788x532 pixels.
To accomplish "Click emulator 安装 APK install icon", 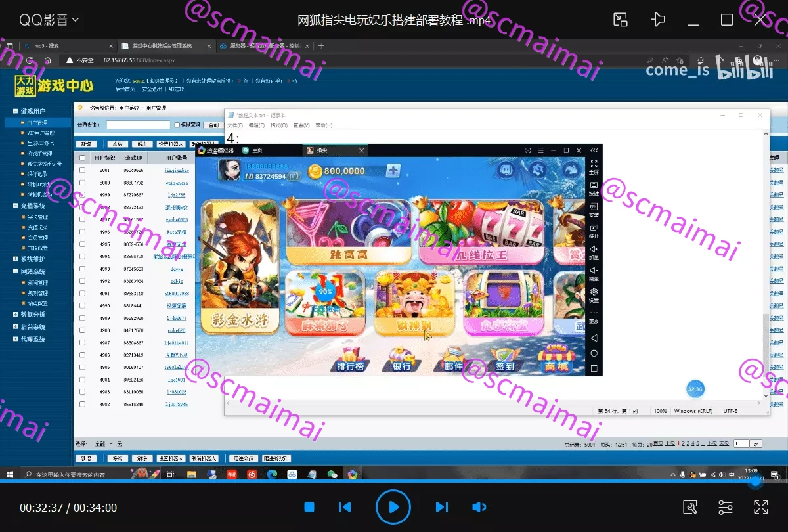I will point(594,210).
